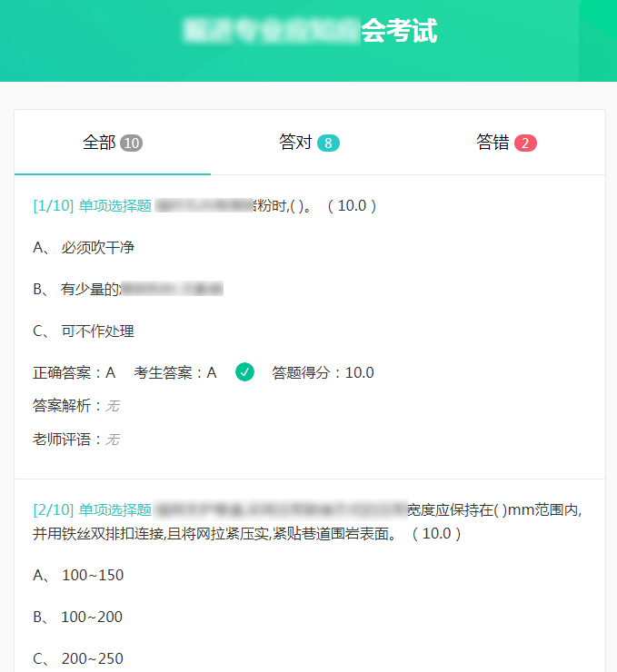The image size is (617, 672).
Task: Click the gray 10 count badge
Action: (x=131, y=143)
